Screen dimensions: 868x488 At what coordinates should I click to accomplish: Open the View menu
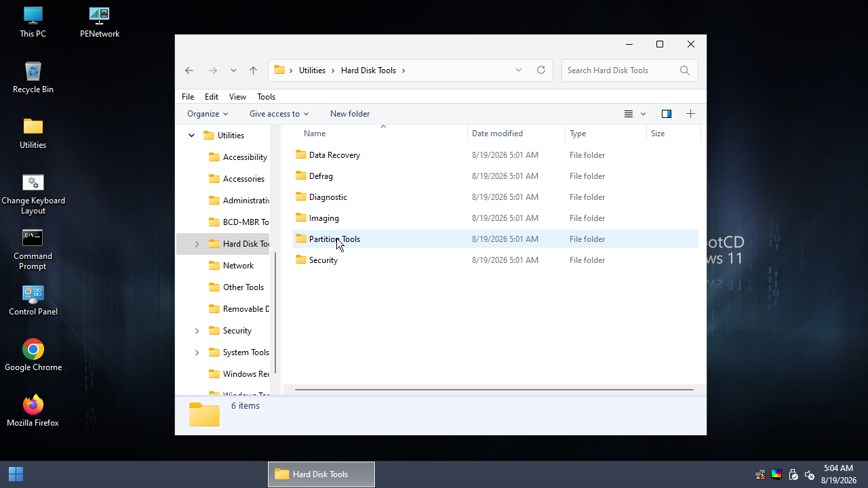coord(237,97)
